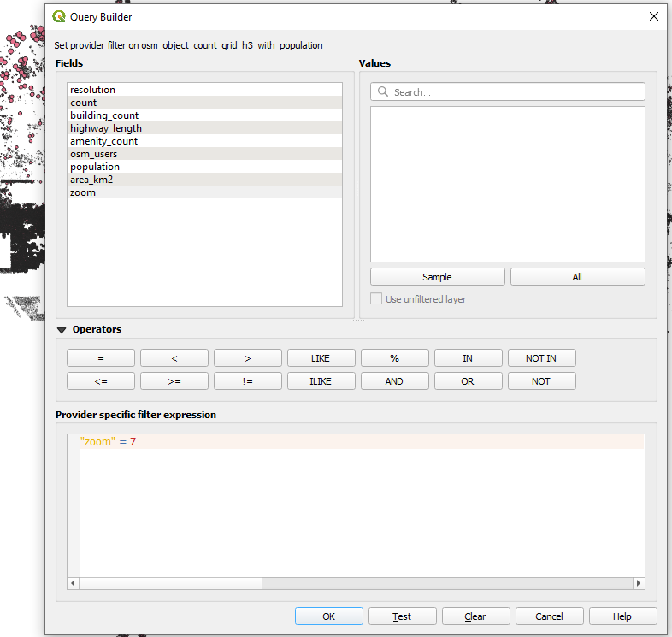This screenshot has height=637, width=672.
Task: Click the QGIS logo icon in title bar
Action: tap(59, 17)
